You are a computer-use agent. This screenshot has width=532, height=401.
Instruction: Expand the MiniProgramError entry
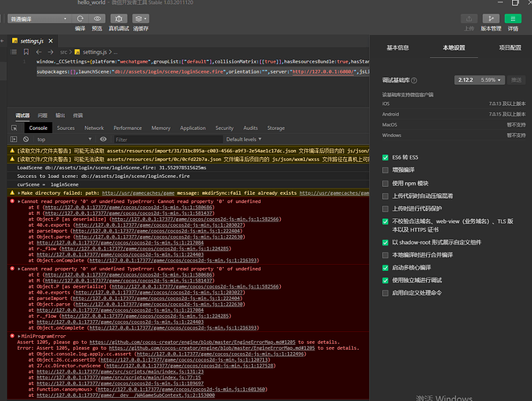click(x=18, y=336)
